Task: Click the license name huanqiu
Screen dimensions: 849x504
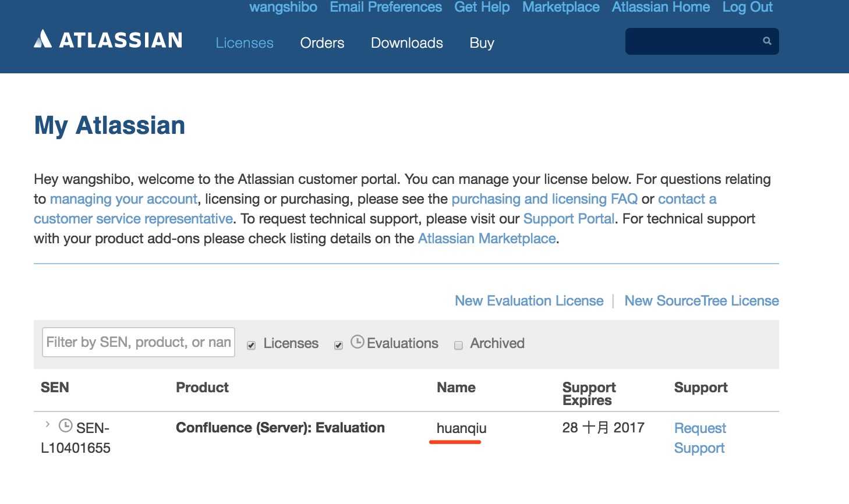Action: tap(462, 428)
